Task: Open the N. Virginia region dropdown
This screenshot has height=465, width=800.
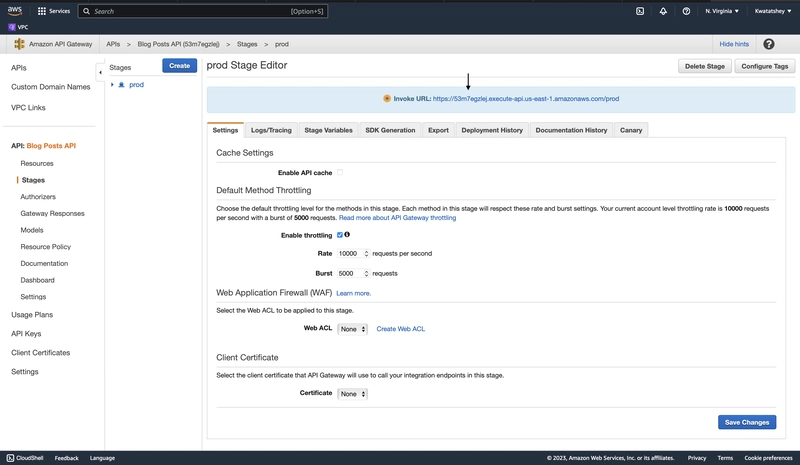Action: (x=722, y=11)
